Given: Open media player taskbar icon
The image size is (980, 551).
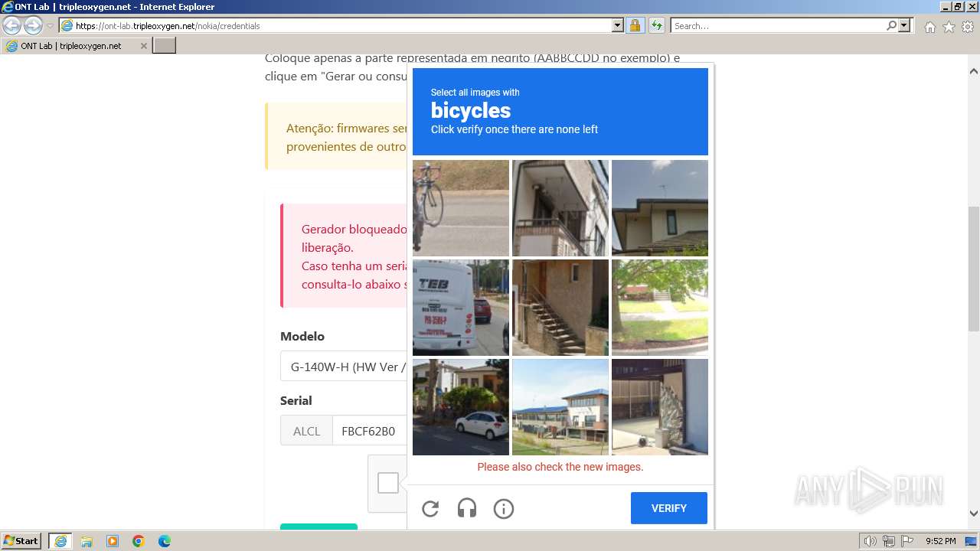Looking at the screenshot, I should click(113, 541).
